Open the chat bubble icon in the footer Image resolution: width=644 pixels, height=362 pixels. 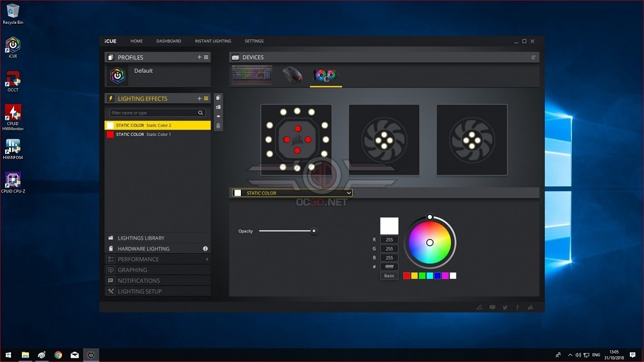492,307
